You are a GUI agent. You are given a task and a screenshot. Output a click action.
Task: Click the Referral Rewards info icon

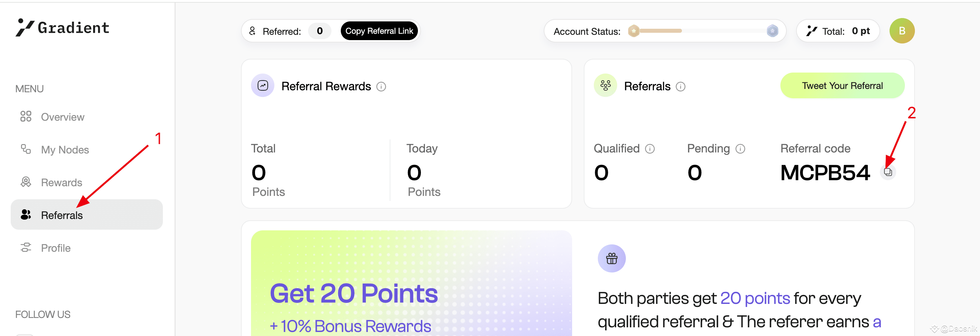click(x=381, y=87)
